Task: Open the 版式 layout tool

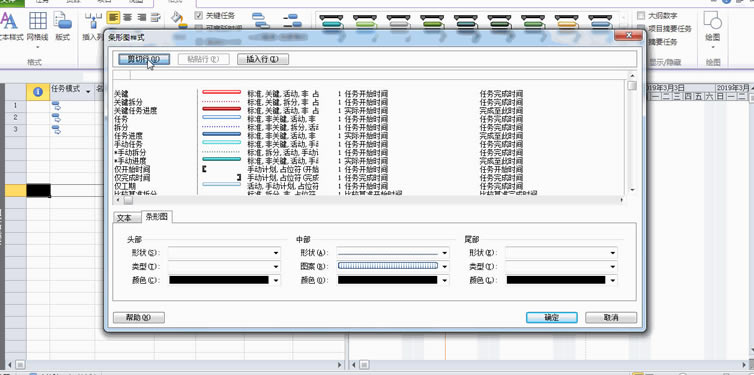Action: [63, 26]
